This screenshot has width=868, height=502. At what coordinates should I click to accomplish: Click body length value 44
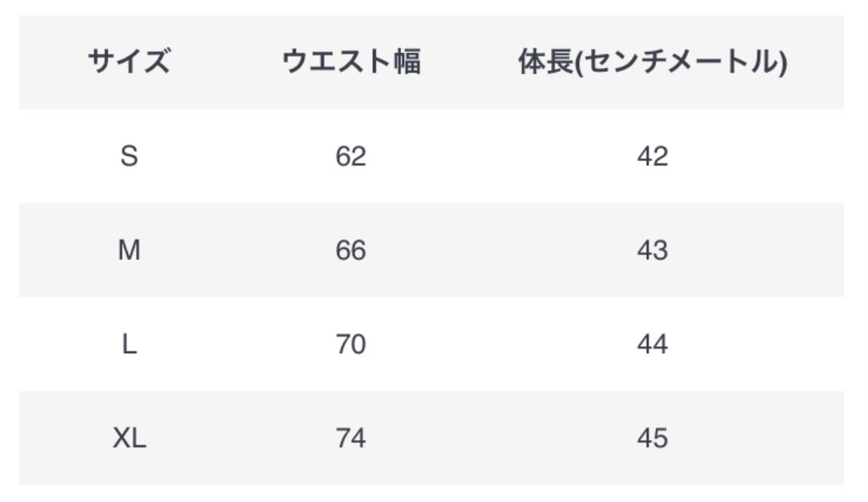(x=652, y=344)
